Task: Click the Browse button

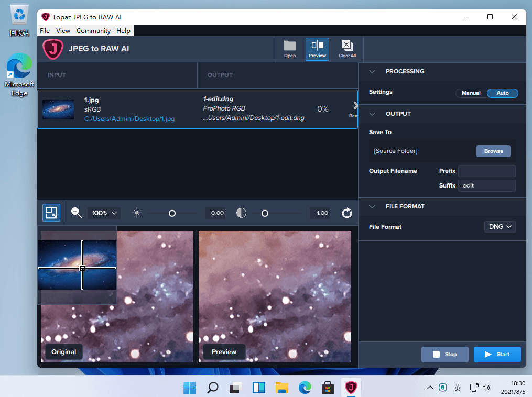Action: (493, 151)
